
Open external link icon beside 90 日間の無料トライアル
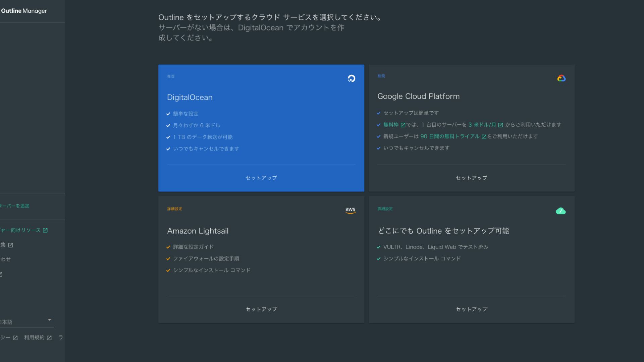(484, 137)
